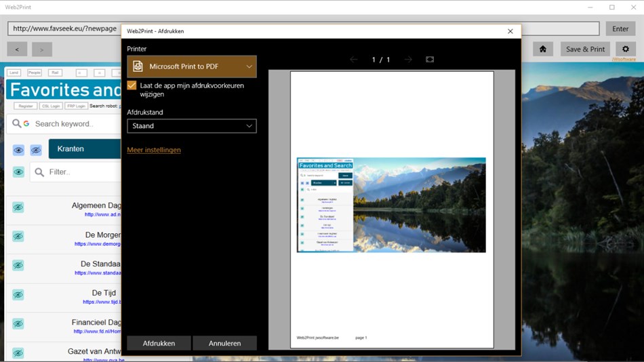Viewport: 644px width, 362px height.
Task: Click the previous page arrow in preview
Action: point(354,60)
